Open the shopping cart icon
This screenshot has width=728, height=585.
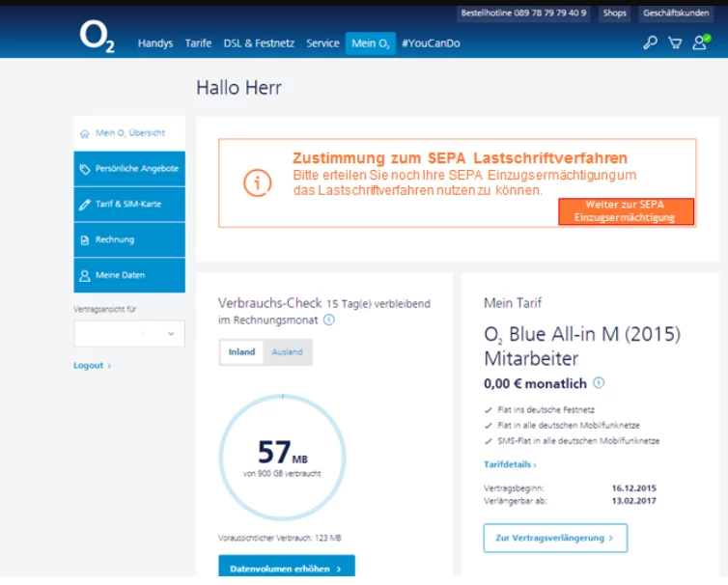675,43
